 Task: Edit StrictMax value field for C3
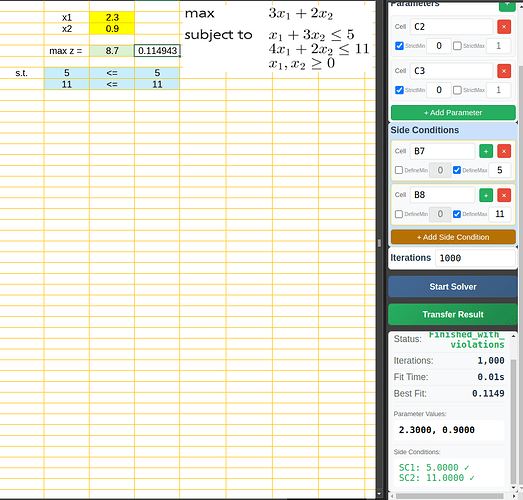tap(498, 90)
